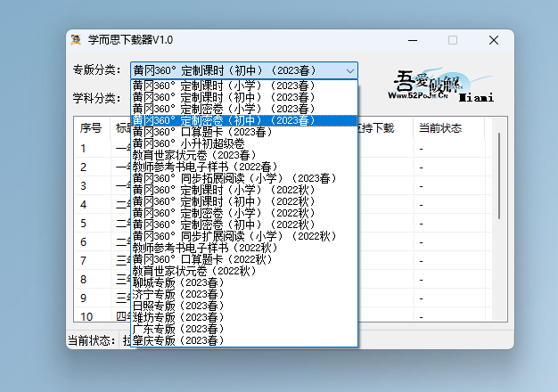
Task: Select row number 9 in table
Action: coord(83,298)
